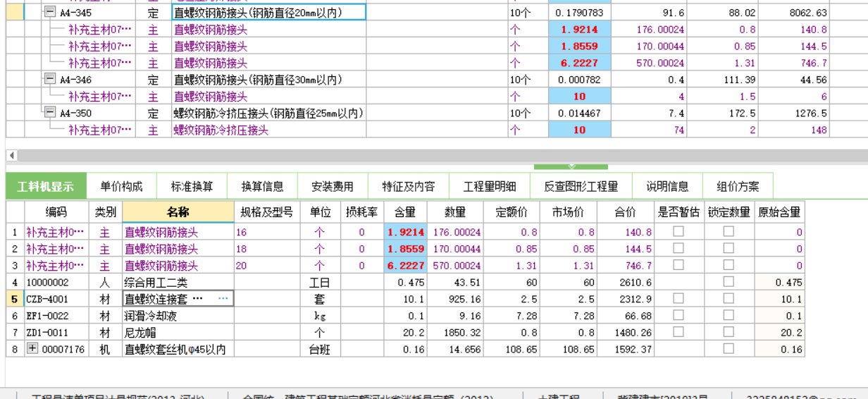868x399 pixels.
Task: Click the 名称 column header
Action: [178, 211]
